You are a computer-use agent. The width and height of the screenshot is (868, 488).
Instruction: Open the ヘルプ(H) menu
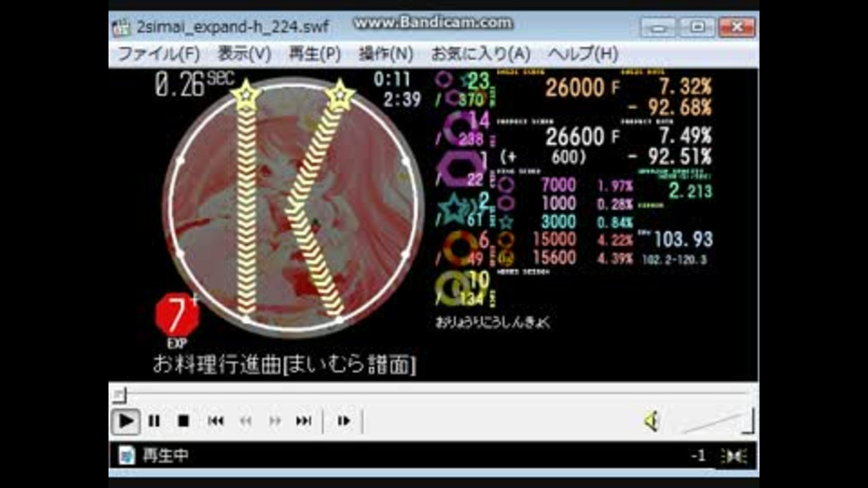pos(583,54)
